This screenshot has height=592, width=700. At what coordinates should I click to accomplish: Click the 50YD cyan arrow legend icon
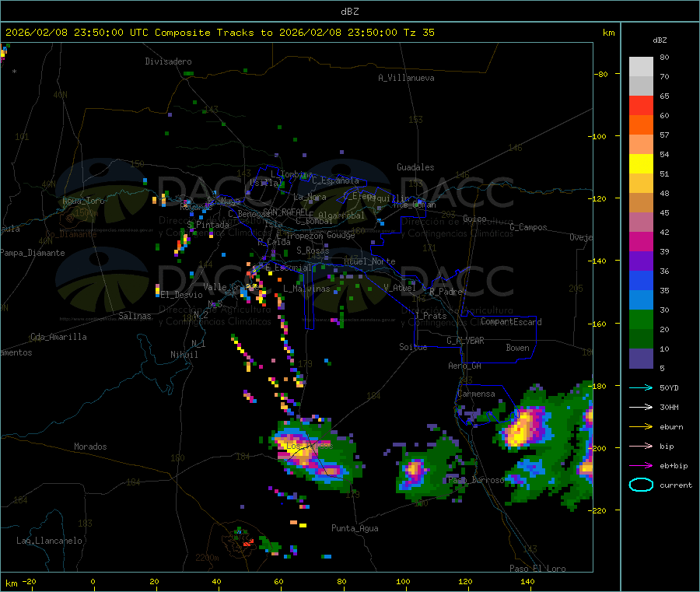coord(641,387)
